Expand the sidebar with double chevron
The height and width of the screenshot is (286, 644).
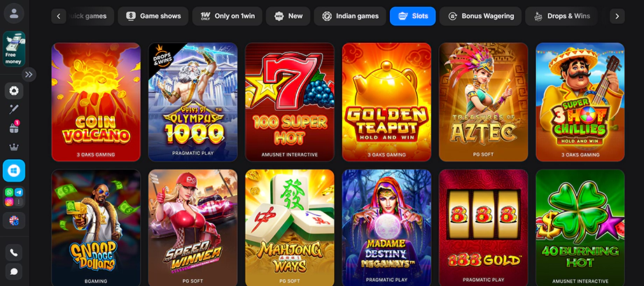coord(29,74)
